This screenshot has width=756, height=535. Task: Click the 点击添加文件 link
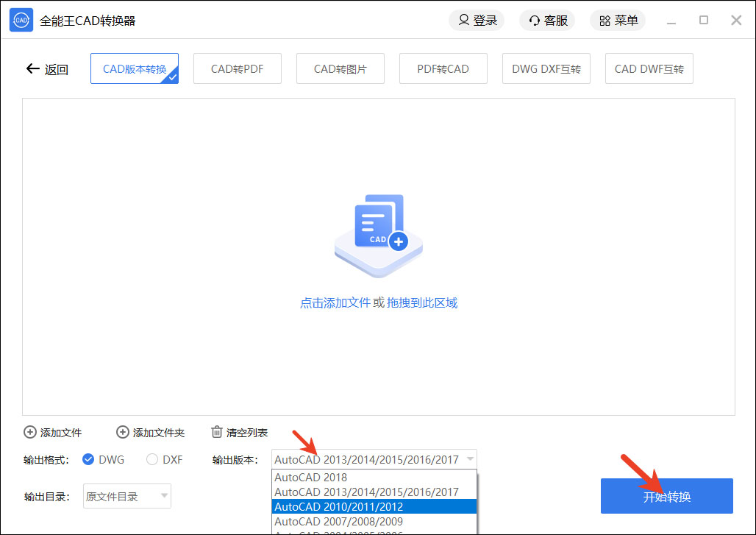[335, 303]
